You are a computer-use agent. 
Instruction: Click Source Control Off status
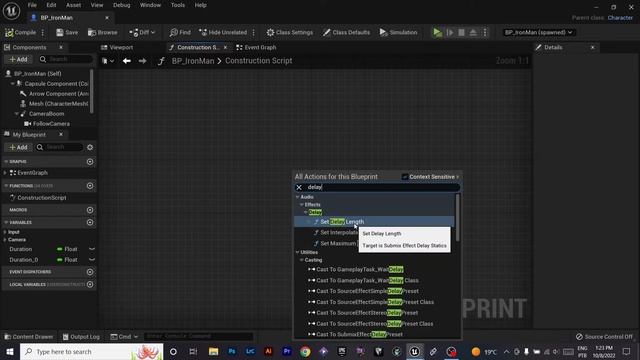[x=604, y=337]
